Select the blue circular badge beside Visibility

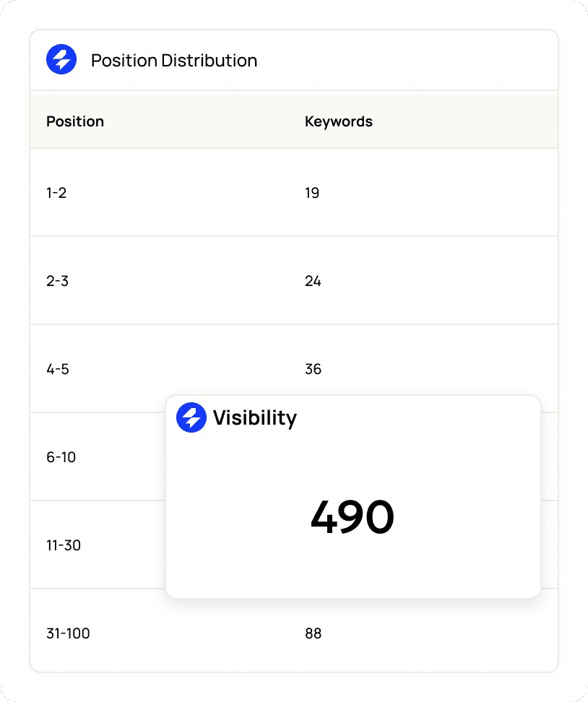point(191,417)
